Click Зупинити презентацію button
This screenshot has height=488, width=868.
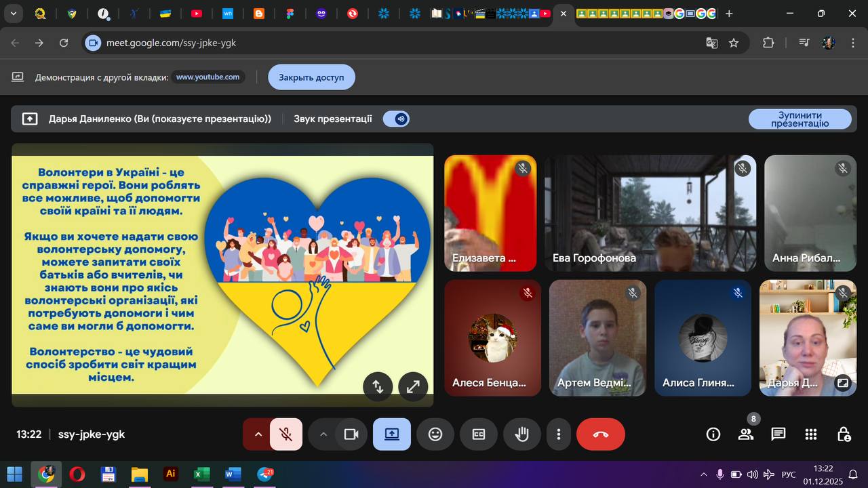800,119
